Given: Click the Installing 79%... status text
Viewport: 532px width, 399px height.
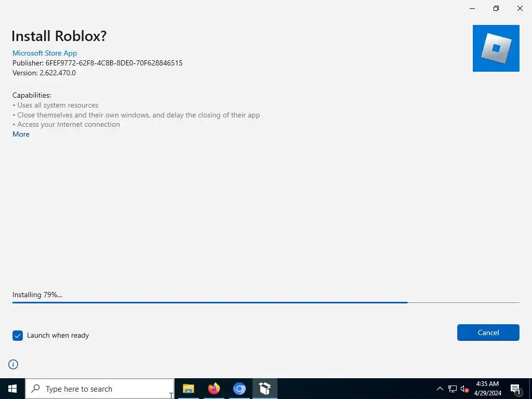Looking at the screenshot, I should pyautogui.click(x=37, y=295).
